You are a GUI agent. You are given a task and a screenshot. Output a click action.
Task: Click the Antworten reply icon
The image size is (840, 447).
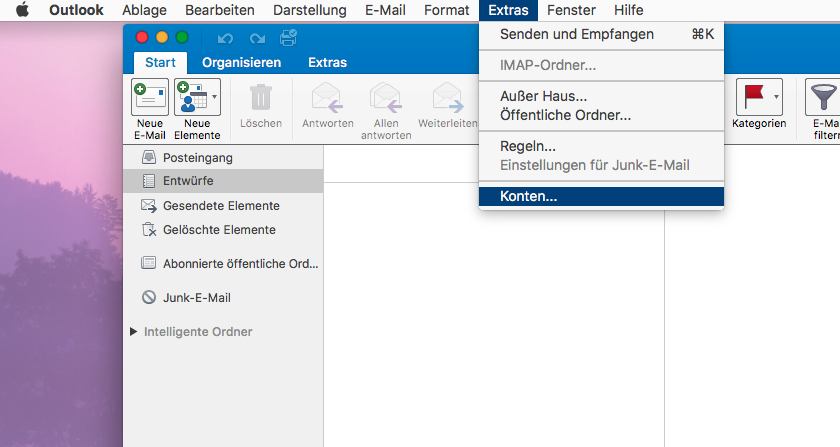tap(327, 97)
